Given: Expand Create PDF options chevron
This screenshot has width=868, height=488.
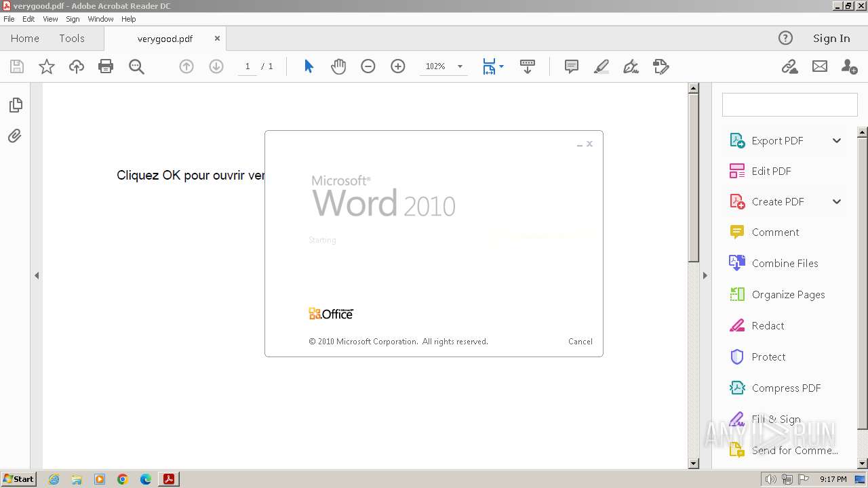Looking at the screenshot, I should pyautogui.click(x=837, y=202).
